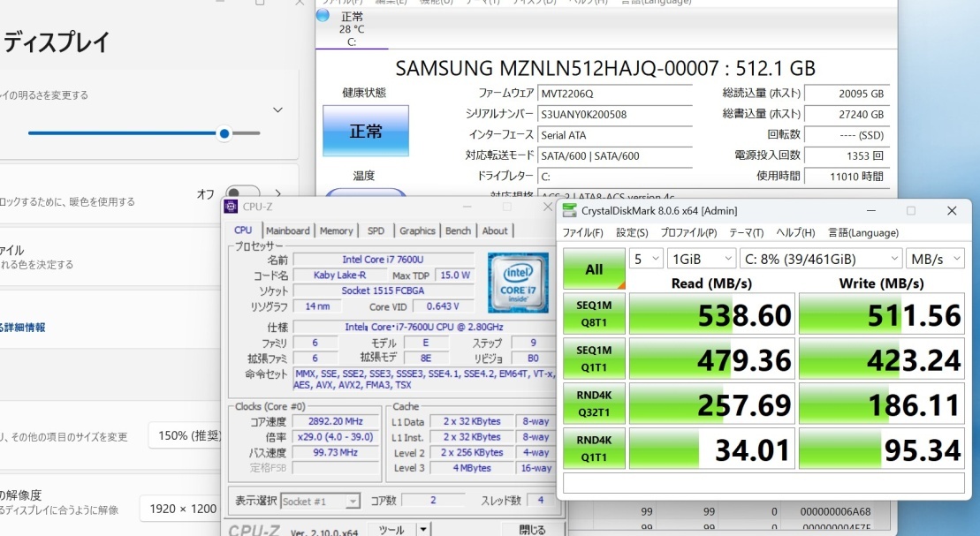Viewport: 980px width, 536px height.
Task: Click the empty comment box in CrystalDiskMark
Action: point(763,483)
